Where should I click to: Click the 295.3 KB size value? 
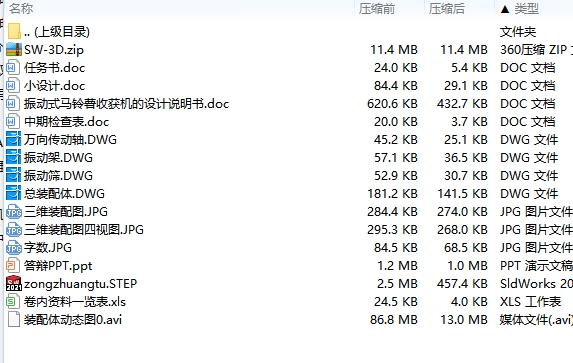coord(392,230)
